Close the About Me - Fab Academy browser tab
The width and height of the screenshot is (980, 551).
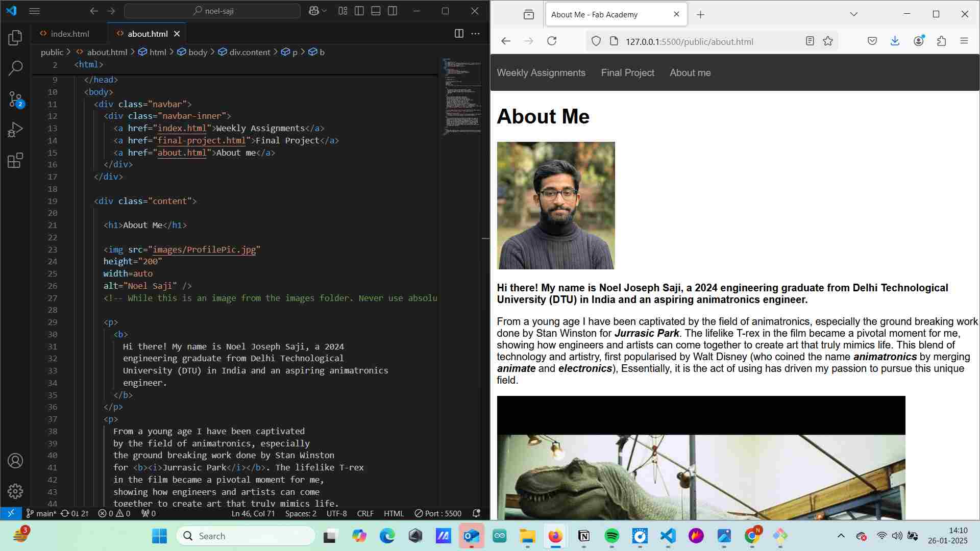pyautogui.click(x=676, y=14)
